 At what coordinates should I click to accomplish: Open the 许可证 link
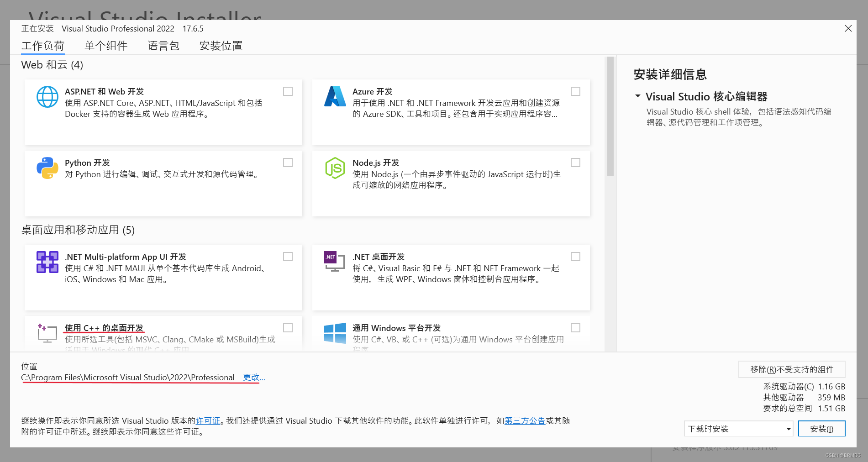pos(208,420)
